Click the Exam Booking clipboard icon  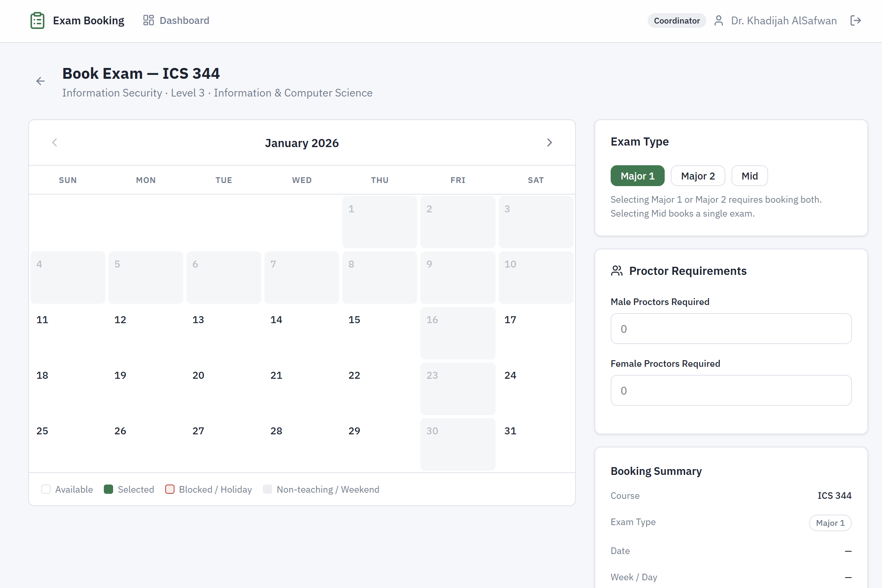(37, 20)
